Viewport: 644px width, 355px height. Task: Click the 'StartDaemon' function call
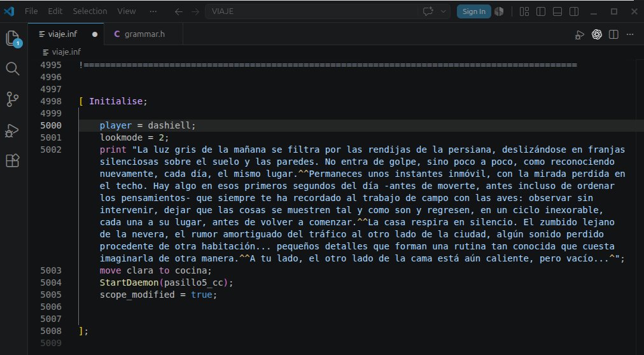(x=129, y=282)
